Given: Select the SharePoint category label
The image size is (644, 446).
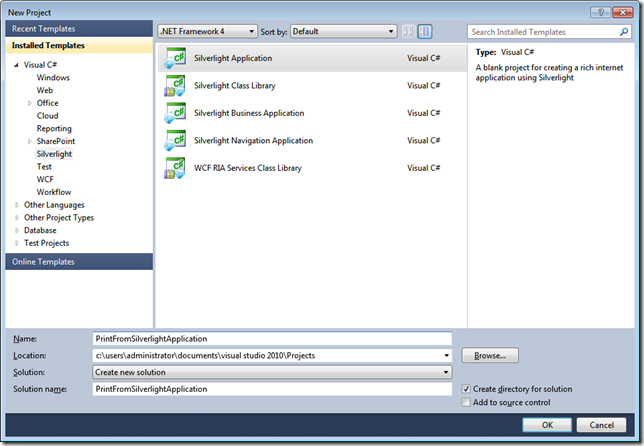Looking at the screenshot, I should click(56, 141).
